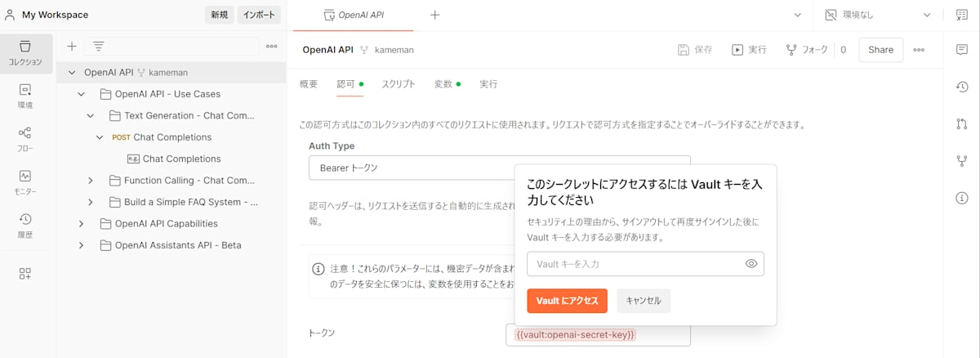Open the pull requests icon in right sidebar
980x358 pixels.
point(962,124)
